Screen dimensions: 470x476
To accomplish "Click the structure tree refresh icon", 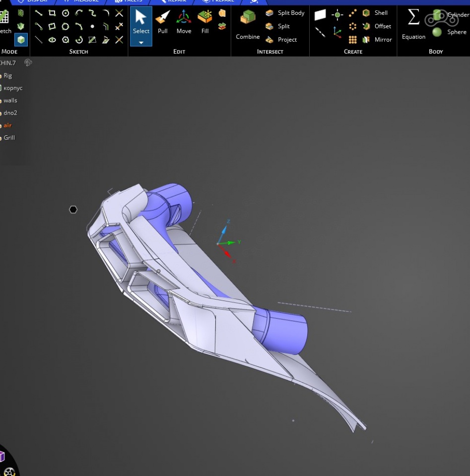I will (28, 62).
